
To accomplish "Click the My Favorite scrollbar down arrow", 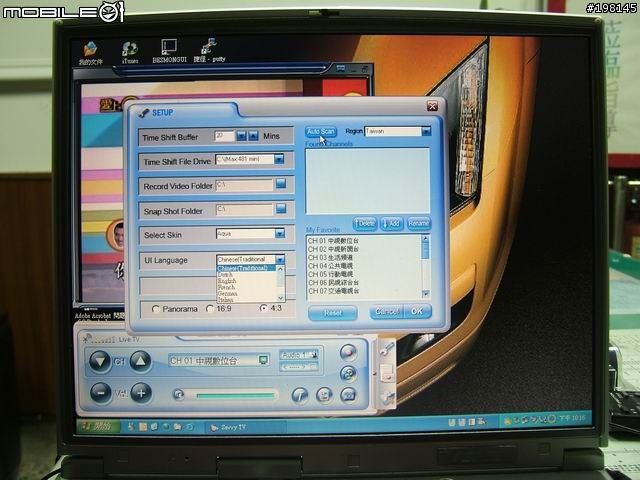I will pos(426,293).
